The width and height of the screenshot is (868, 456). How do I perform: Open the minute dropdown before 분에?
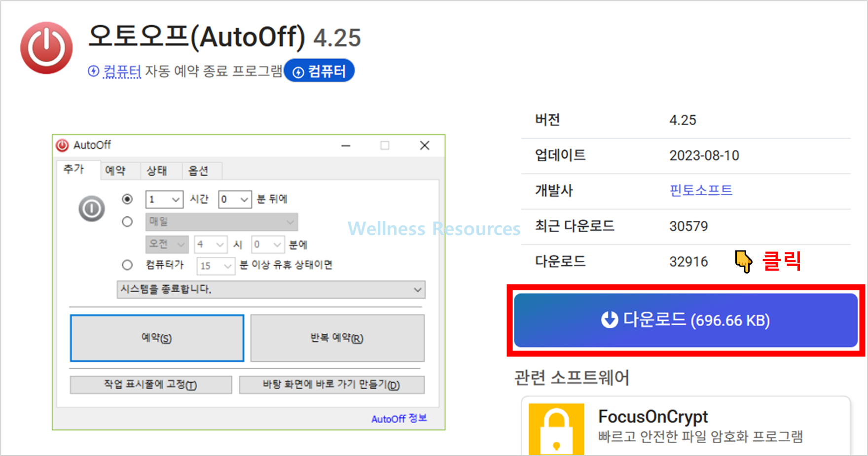click(x=268, y=244)
